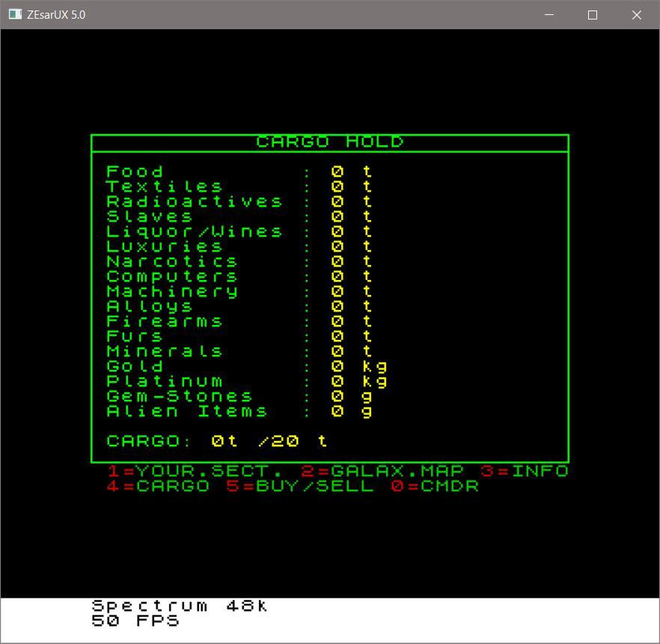Select the Firearms cargo row

pyautogui.click(x=239, y=321)
